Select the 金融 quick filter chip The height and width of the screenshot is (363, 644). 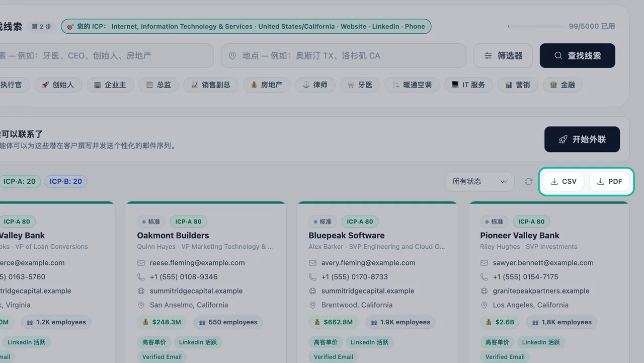[562, 85]
